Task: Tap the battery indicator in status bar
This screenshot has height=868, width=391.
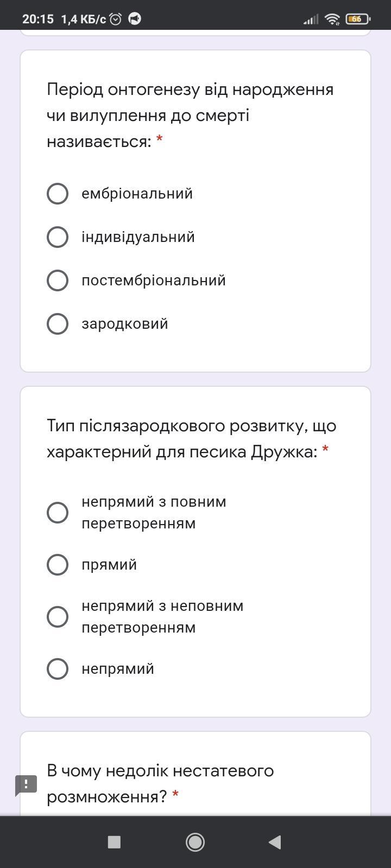Action: pyautogui.click(x=358, y=19)
